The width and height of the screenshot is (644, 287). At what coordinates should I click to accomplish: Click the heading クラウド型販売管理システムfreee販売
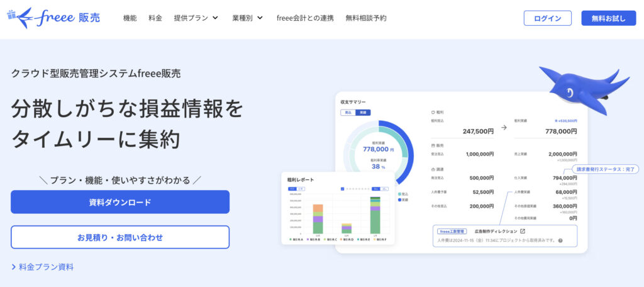96,73
